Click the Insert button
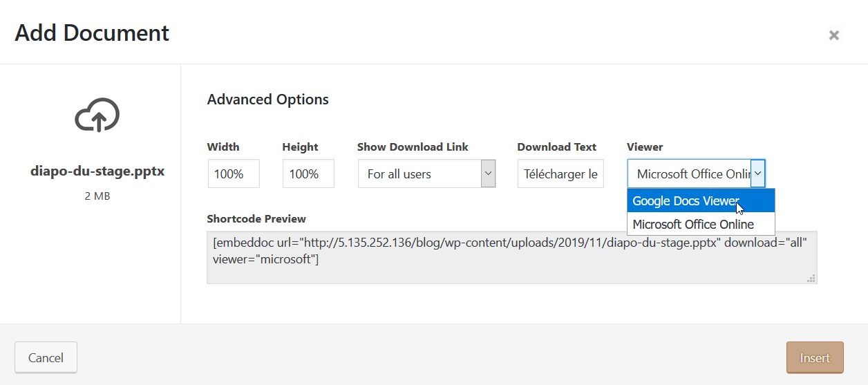The width and height of the screenshot is (868, 385). 815,357
